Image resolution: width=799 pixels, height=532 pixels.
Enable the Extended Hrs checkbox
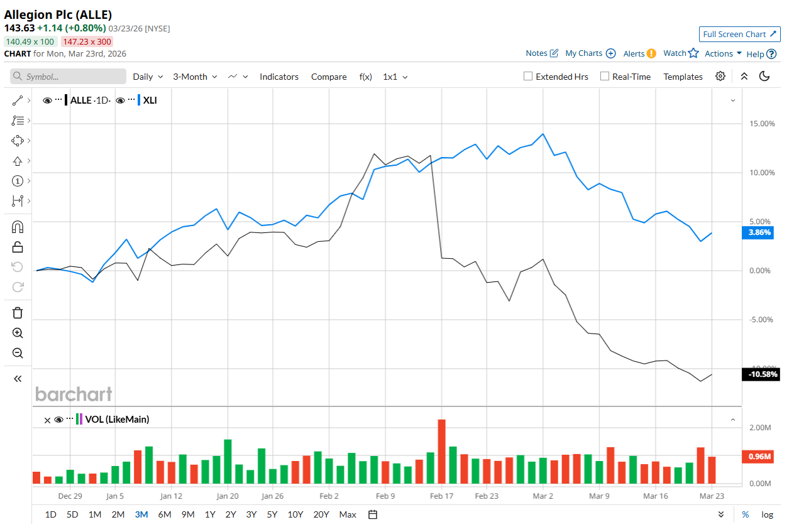tap(528, 77)
